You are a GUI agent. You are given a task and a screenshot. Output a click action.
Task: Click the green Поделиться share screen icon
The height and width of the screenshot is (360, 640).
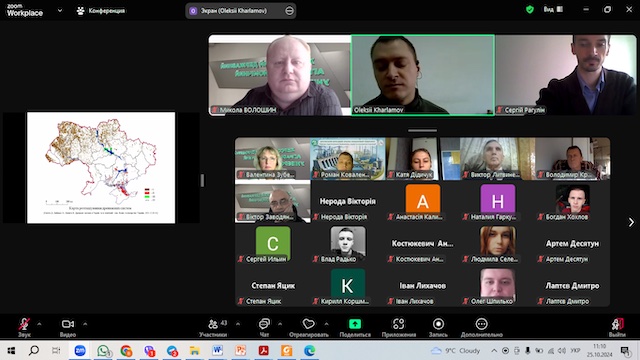[x=355, y=324]
